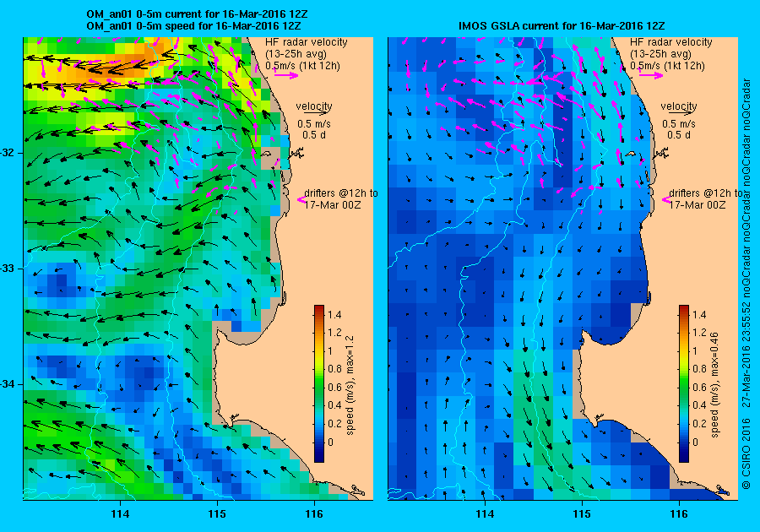Click longitude label 114 under left map
Image resolution: width=760 pixels, height=532 pixels.
point(120,513)
